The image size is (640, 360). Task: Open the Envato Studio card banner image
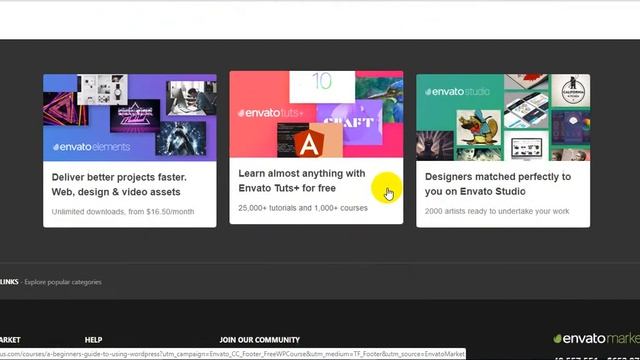[503, 118]
